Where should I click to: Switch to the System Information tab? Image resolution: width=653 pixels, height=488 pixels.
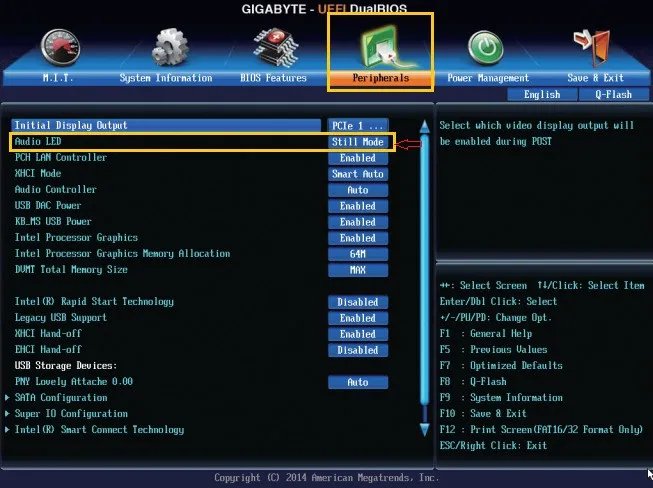[166, 78]
